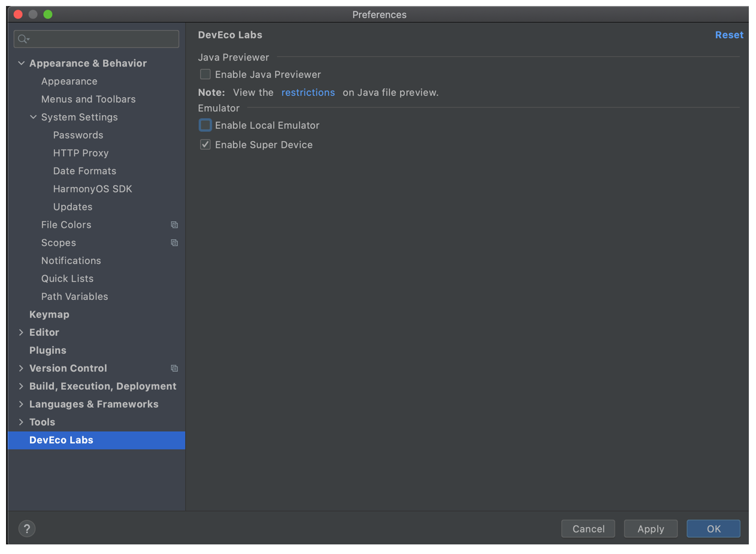Expand the Tools section
The width and height of the screenshot is (756, 554).
(22, 422)
